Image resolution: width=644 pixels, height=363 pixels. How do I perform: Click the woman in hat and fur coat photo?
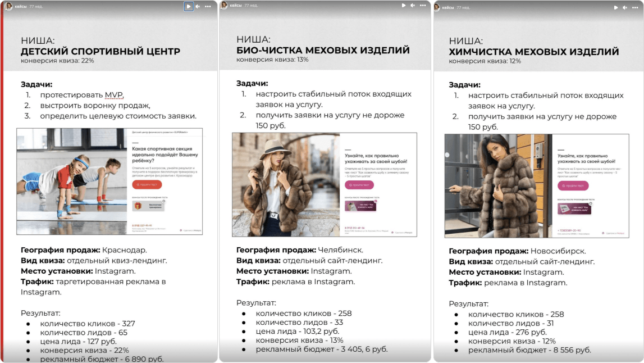[286, 184]
